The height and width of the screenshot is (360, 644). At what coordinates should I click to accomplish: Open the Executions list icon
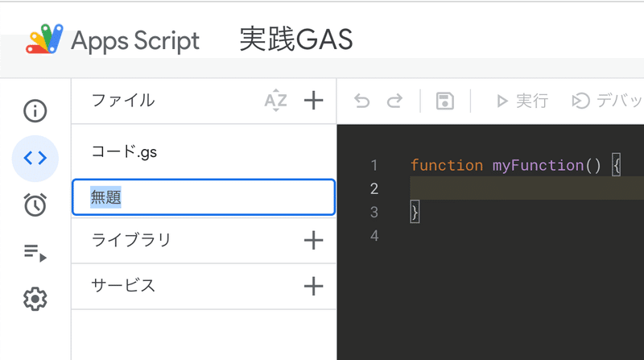point(35,252)
